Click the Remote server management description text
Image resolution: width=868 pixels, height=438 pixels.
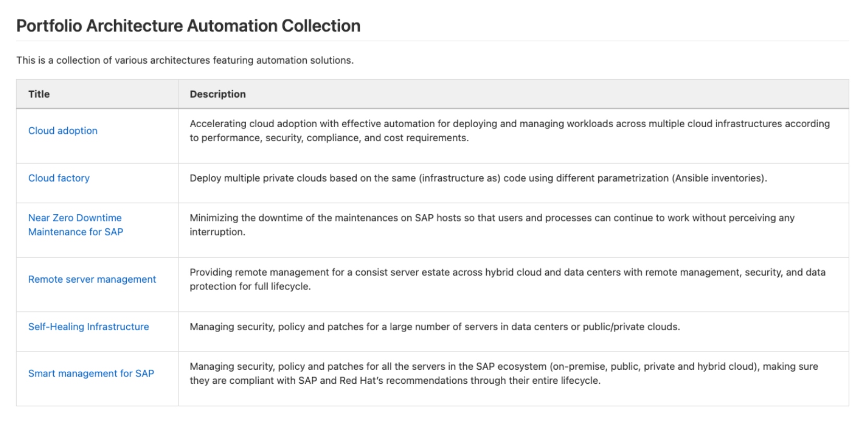click(x=507, y=279)
